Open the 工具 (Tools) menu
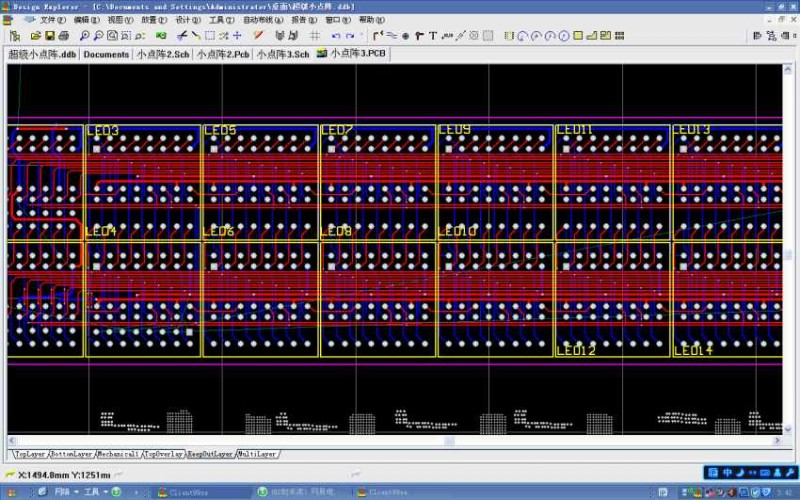Viewport: 800px width, 500px height. [220, 20]
